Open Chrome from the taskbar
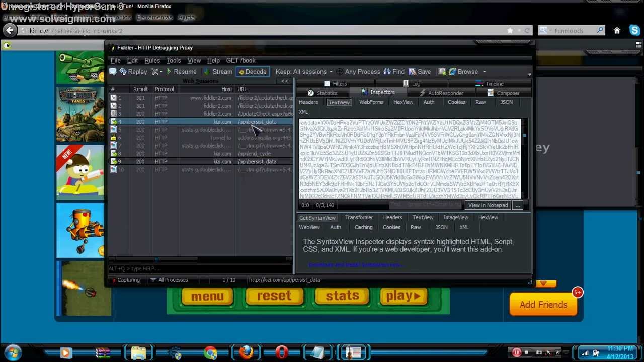Viewport: 644px width, 362px height. click(210, 353)
